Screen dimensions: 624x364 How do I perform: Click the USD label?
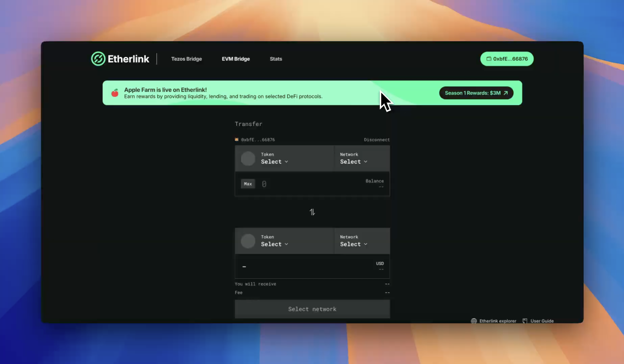pos(380,264)
